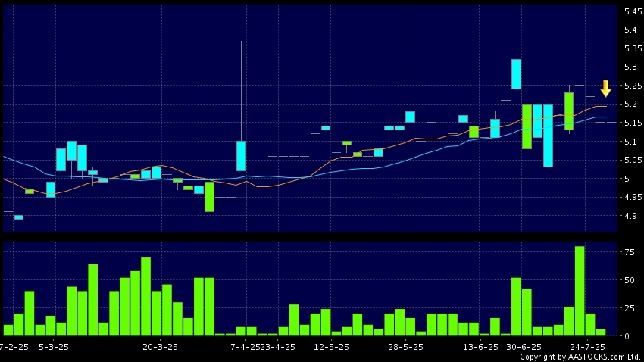Click the 4.95 price axis label
The image size is (644, 362).
tap(633, 198)
